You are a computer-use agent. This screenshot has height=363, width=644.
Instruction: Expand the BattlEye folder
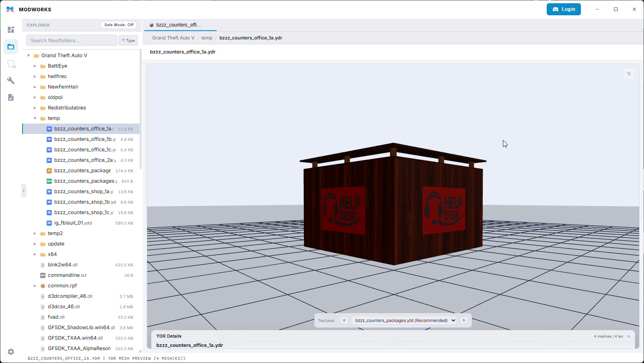35,66
